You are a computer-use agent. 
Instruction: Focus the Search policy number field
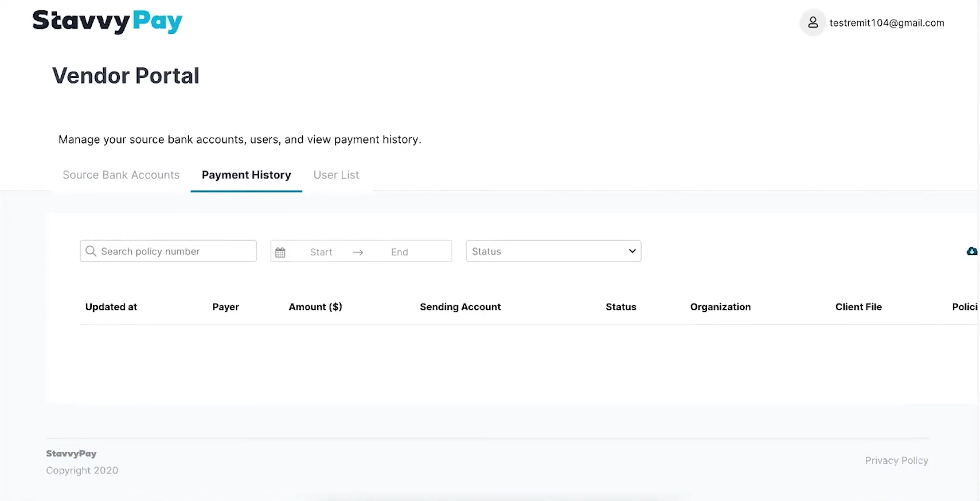tap(168, 251)
